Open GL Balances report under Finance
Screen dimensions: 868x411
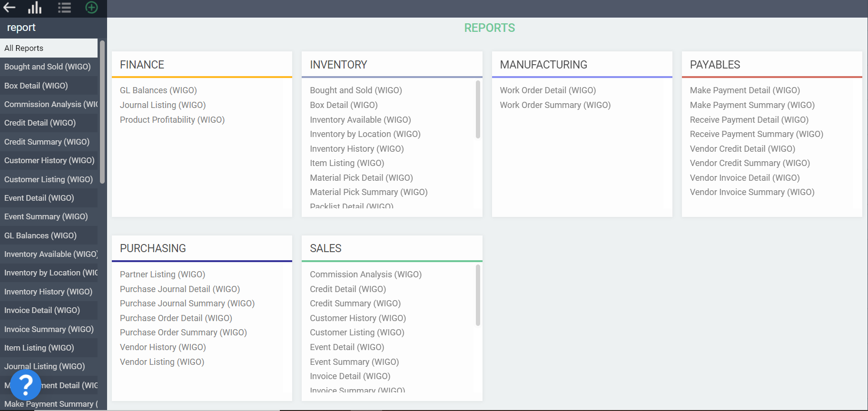(158, 90)
